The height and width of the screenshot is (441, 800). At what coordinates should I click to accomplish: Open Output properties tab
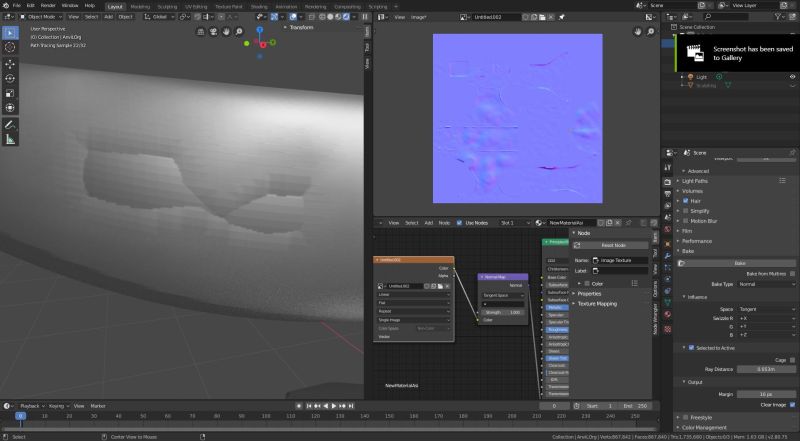tap(667, 194)
